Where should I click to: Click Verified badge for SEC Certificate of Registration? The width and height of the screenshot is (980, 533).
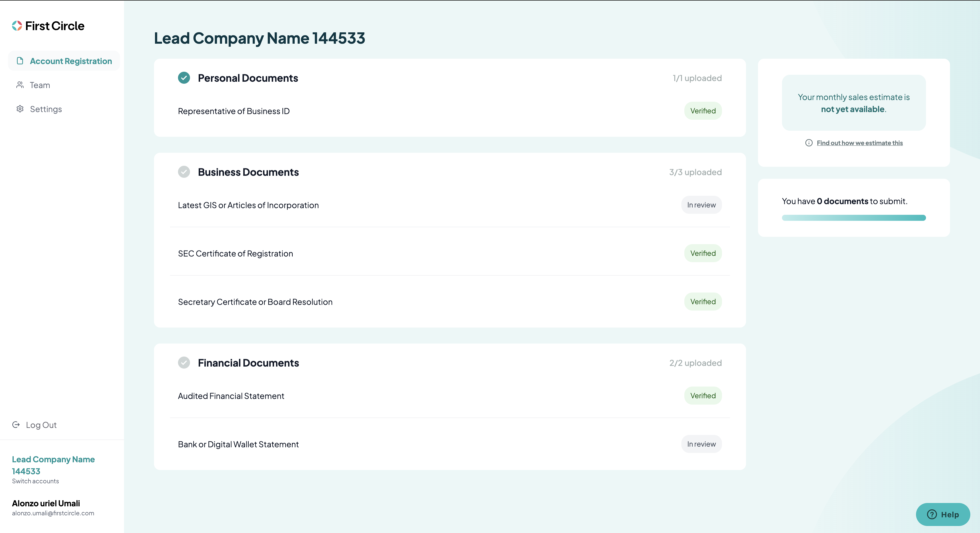click(x=703, y=253)
